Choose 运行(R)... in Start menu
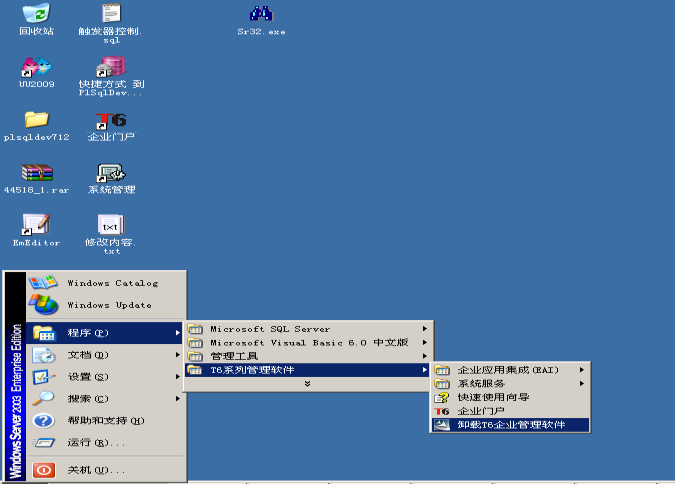The height and width of the screenshot is (484, 675). 95,442
